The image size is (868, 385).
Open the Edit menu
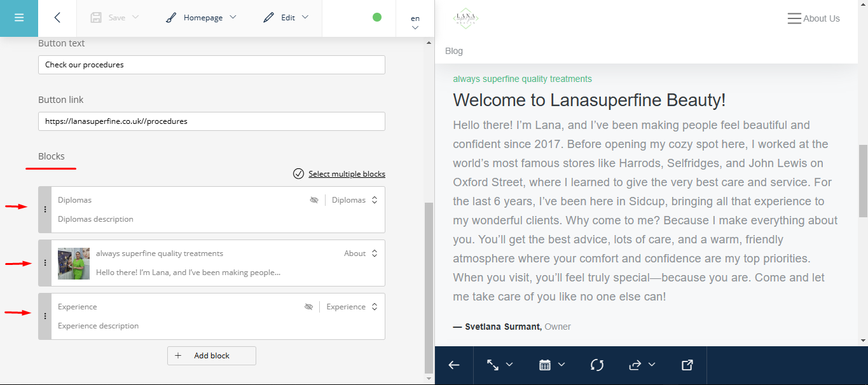[x=286, y=18]
